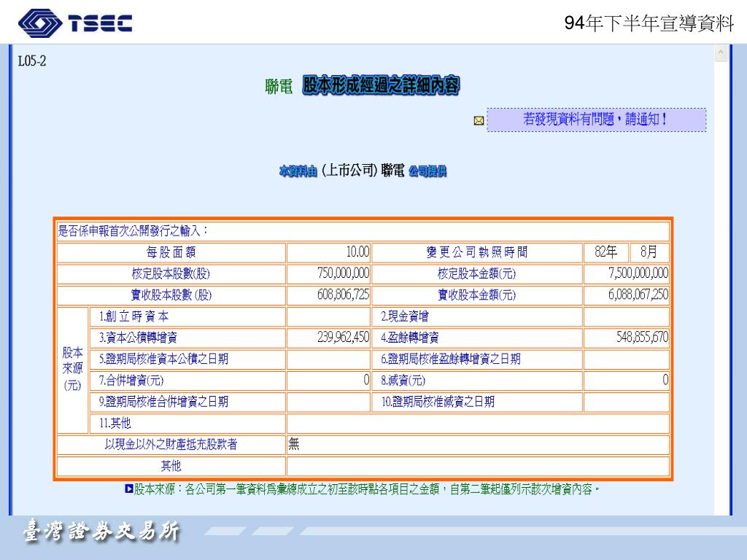Click the '實收股本股數 (股)' label
747x560 pixels.
coord(171,295)
